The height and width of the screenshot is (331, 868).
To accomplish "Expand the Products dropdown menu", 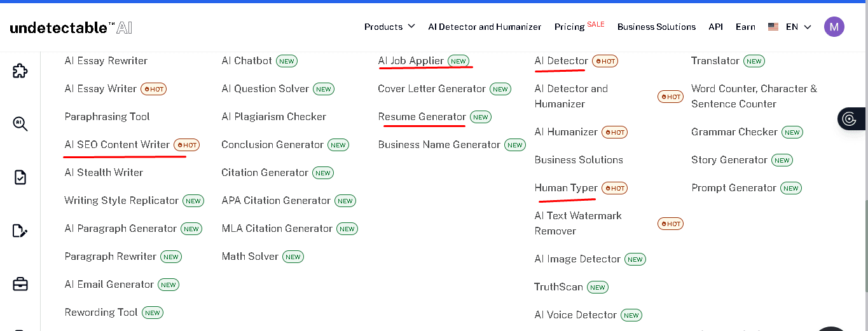I will [x=389, y=27].
